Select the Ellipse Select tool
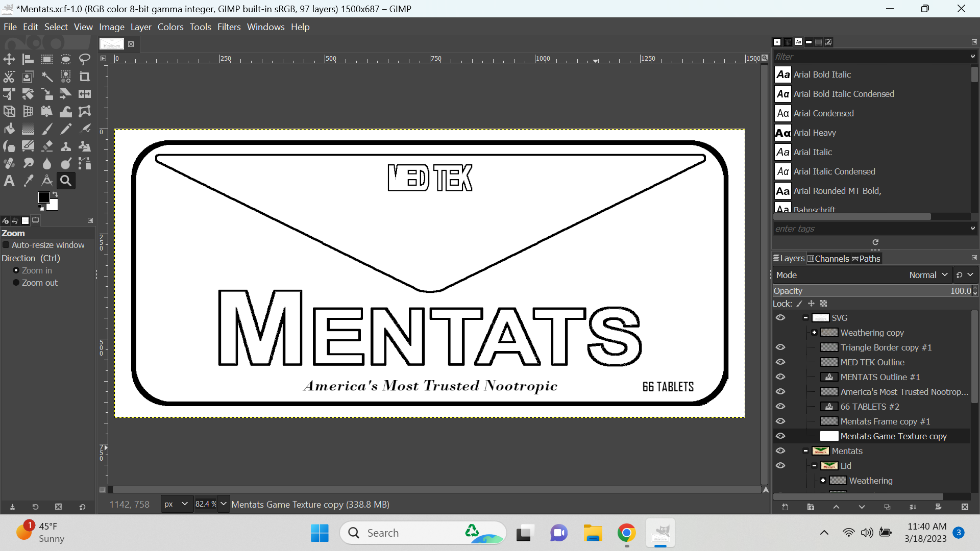Viewport: 980px width, 551px height. (66, 59)
